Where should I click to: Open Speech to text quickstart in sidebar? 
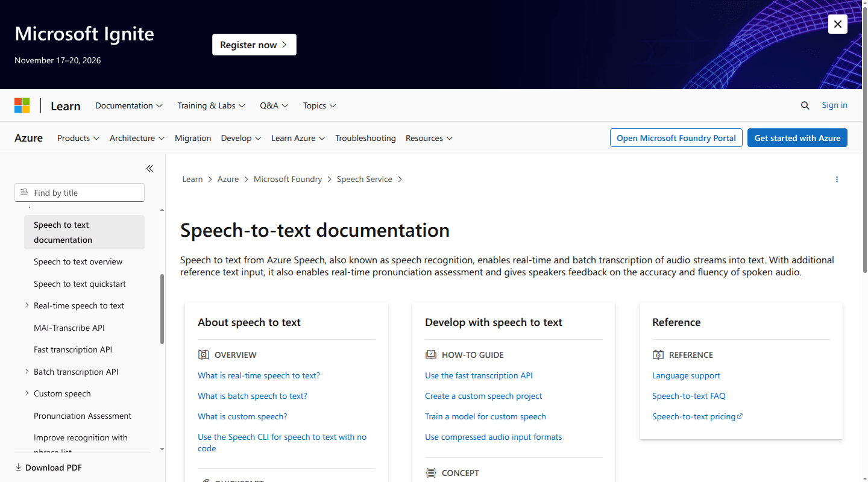click(x=80, y=284)
